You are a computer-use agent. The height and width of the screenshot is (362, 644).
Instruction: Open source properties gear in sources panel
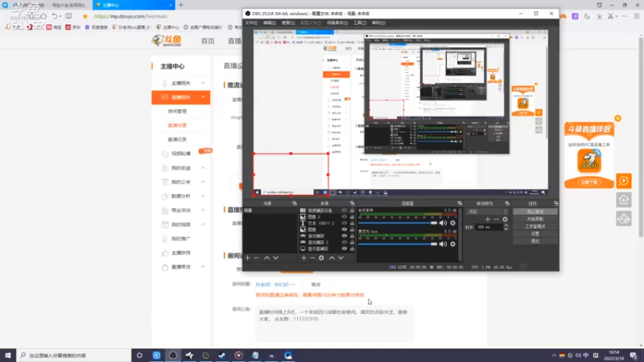[321, 257]
